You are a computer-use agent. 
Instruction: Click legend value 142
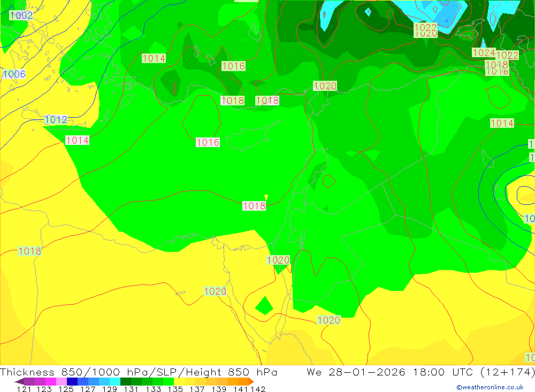coord(258,389)
